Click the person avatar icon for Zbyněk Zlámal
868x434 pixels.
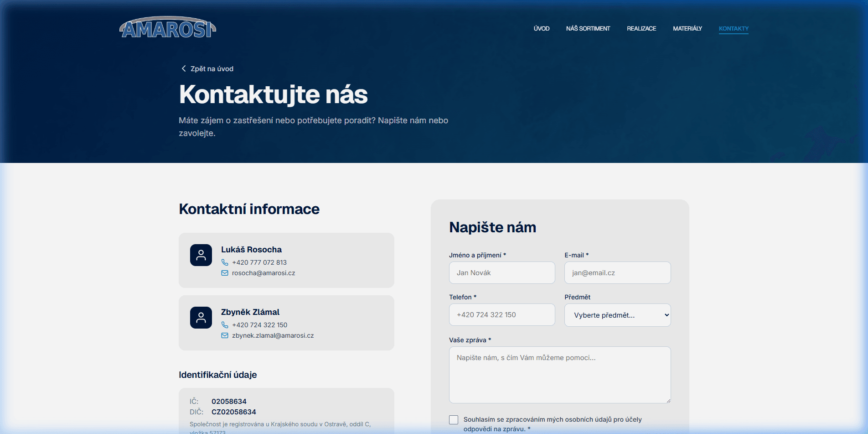(201, 318)
